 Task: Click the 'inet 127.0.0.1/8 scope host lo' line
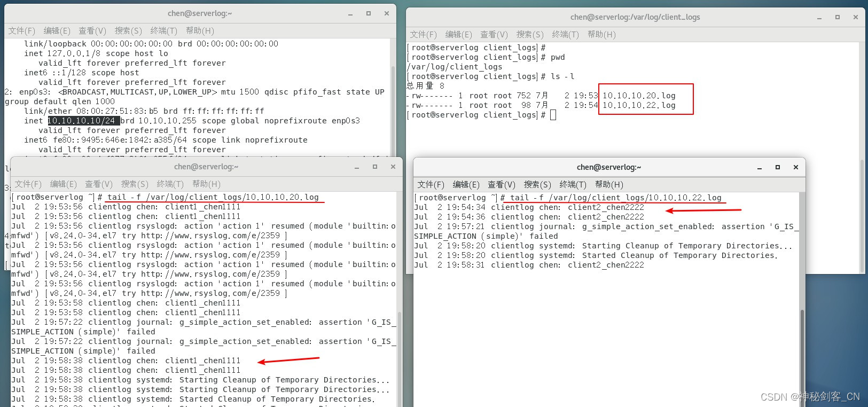click(x=96, y=53)
